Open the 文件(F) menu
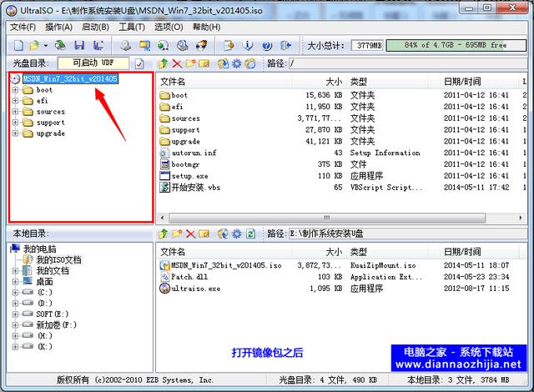 click(23, 27)
